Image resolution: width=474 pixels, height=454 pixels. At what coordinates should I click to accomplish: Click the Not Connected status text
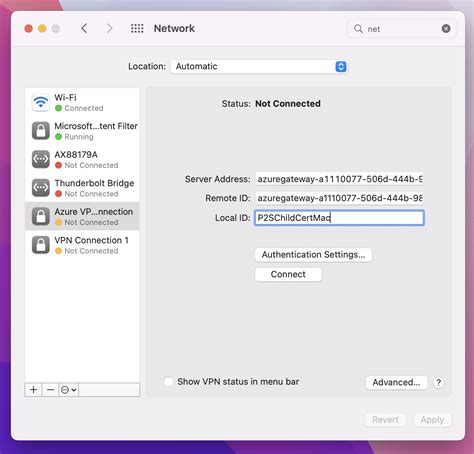(288, 104)
